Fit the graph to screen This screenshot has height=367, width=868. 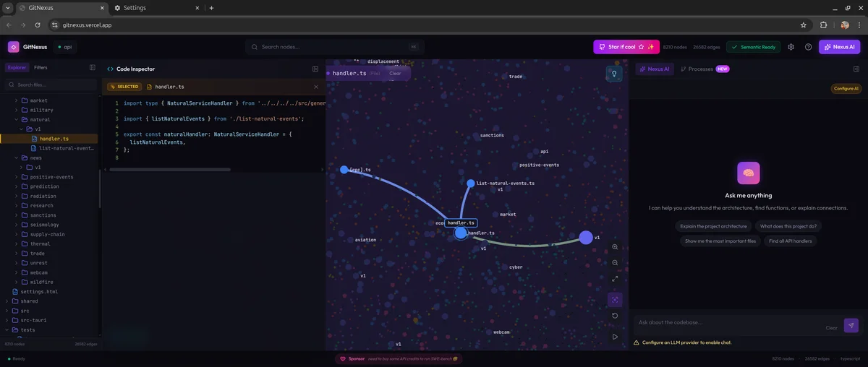(x=615, y=279)
